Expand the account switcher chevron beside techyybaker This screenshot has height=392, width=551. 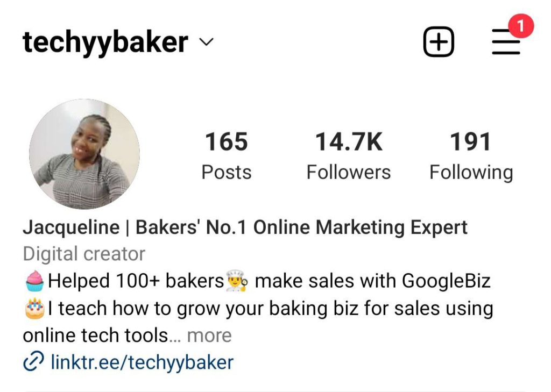click(x=206, y=42)
